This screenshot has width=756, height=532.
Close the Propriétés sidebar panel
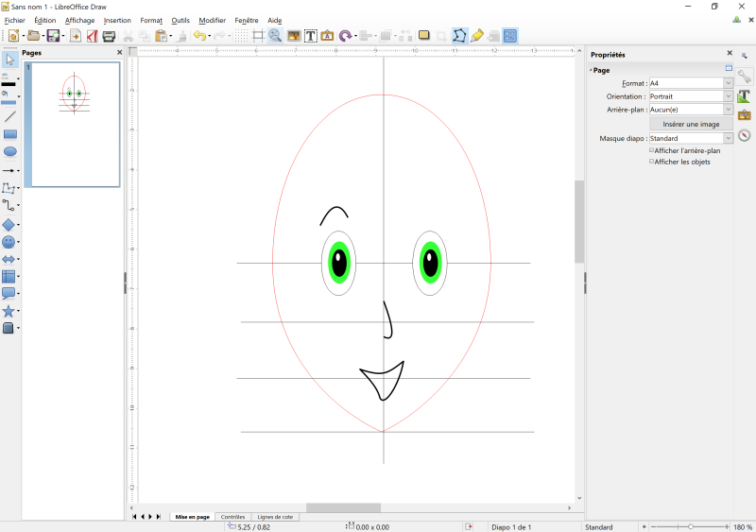pos(730,53)
